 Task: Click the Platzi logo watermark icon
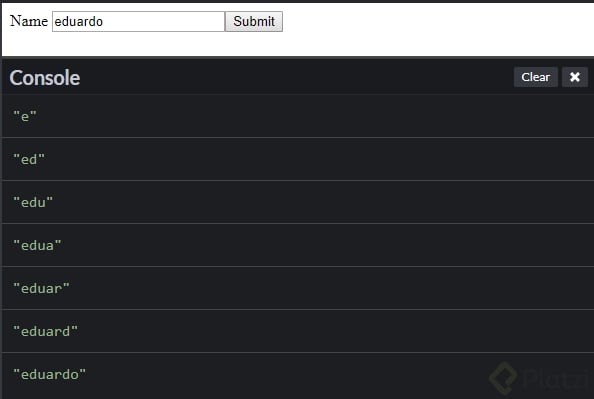(503, 377)
